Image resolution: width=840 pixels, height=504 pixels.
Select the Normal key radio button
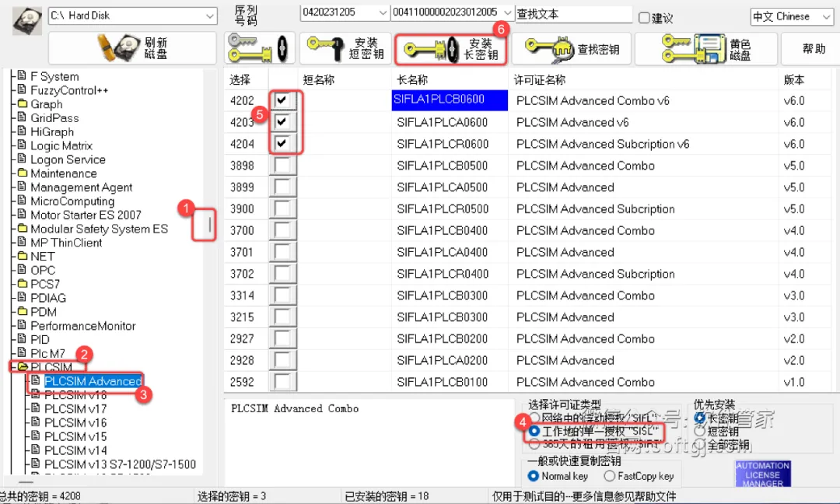coord(533,476)
